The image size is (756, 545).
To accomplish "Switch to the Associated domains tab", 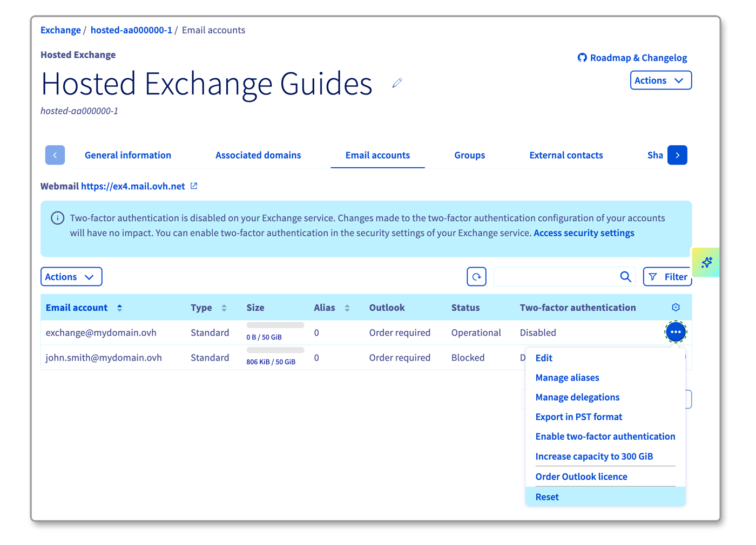I will point(258,155).
